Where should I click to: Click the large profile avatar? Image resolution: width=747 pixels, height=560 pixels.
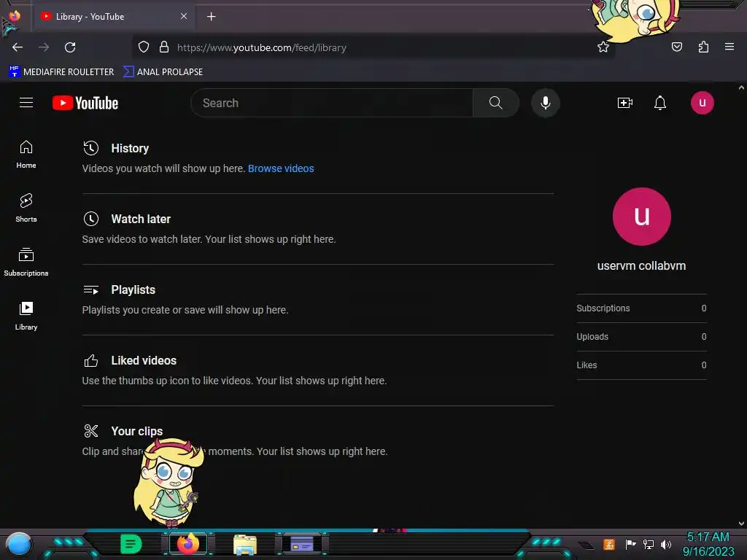coord(642,217)
